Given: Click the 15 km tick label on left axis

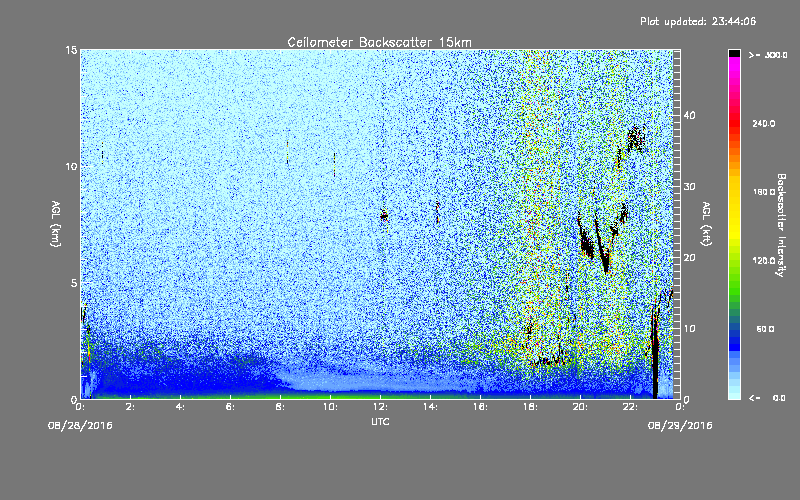Looking at the screenshot, I should 71,50.
